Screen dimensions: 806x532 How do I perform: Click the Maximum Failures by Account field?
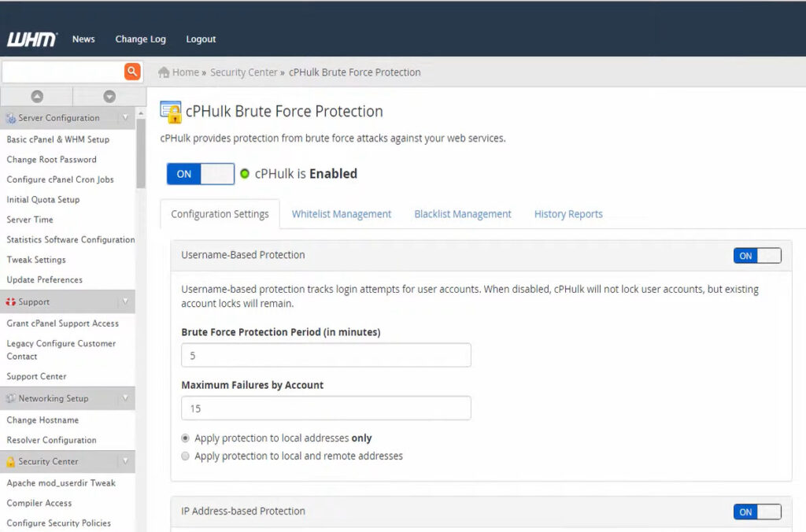326,408
